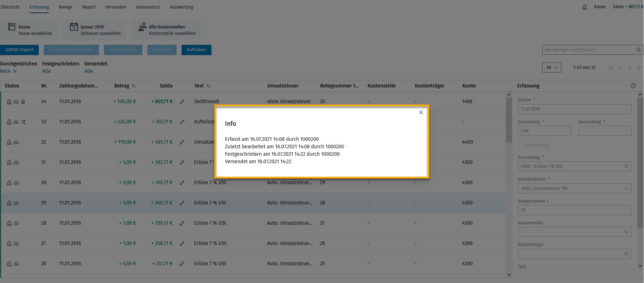Enable the Aufteilung checkbox
644x283 pixels.
(520, 145)
